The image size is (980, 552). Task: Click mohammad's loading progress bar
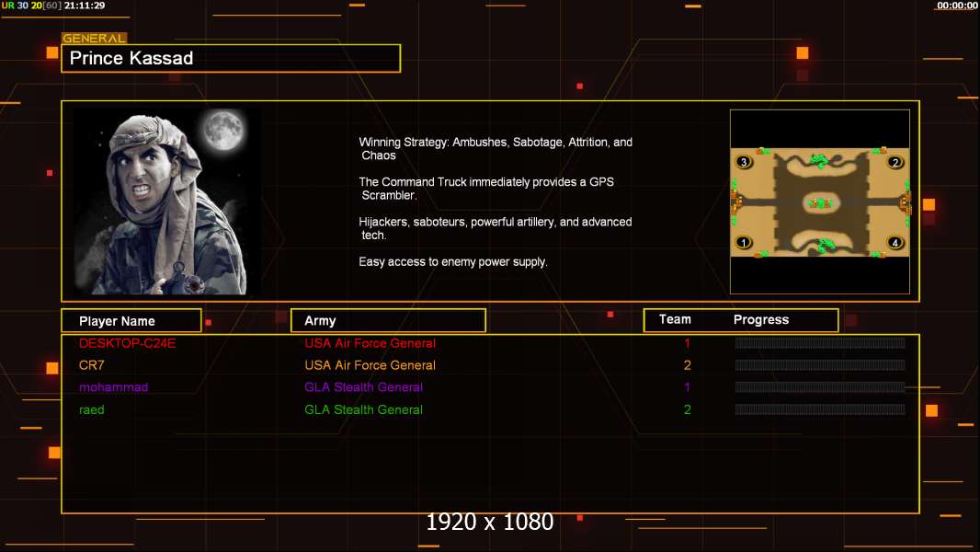(820, 387)
